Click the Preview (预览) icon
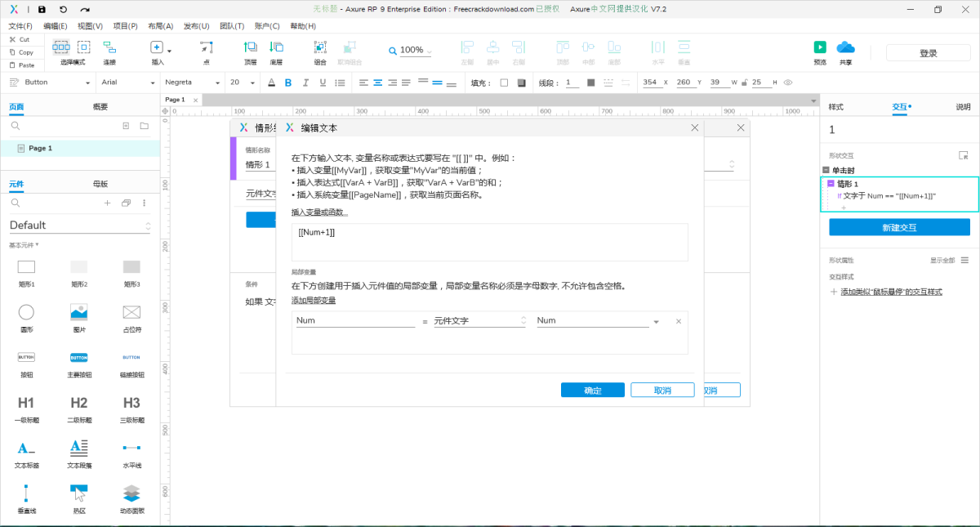Screen dimensions: 980x527 click(x=820, y=48)
